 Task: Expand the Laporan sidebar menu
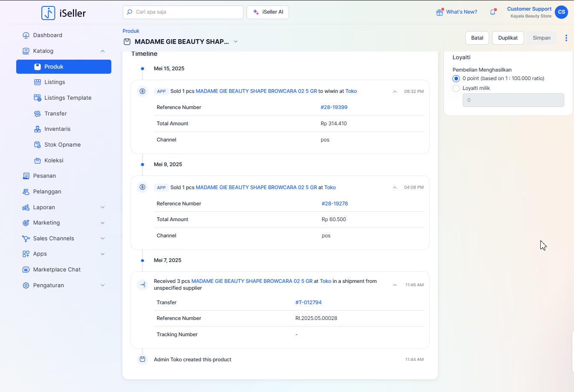click(x=102, y=208)
